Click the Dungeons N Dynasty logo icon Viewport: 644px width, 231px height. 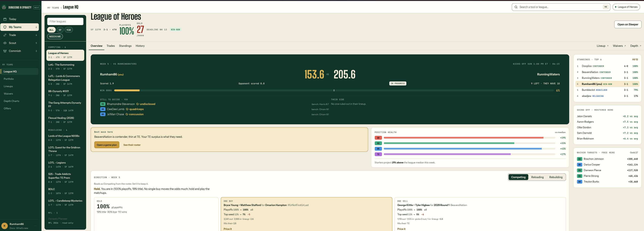4,7
